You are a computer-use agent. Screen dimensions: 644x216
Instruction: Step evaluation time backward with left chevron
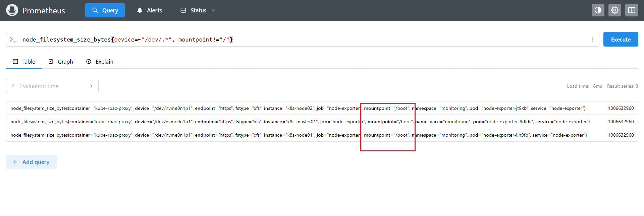13,86
